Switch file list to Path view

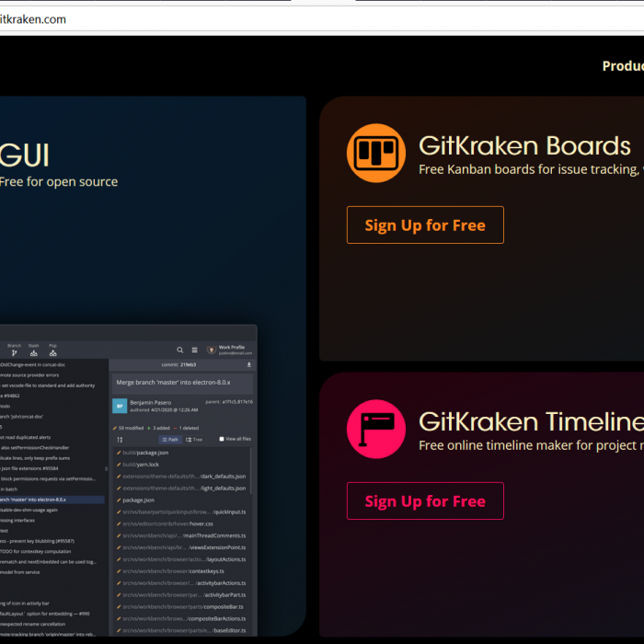pyautogui.click(x=169, y=440)
